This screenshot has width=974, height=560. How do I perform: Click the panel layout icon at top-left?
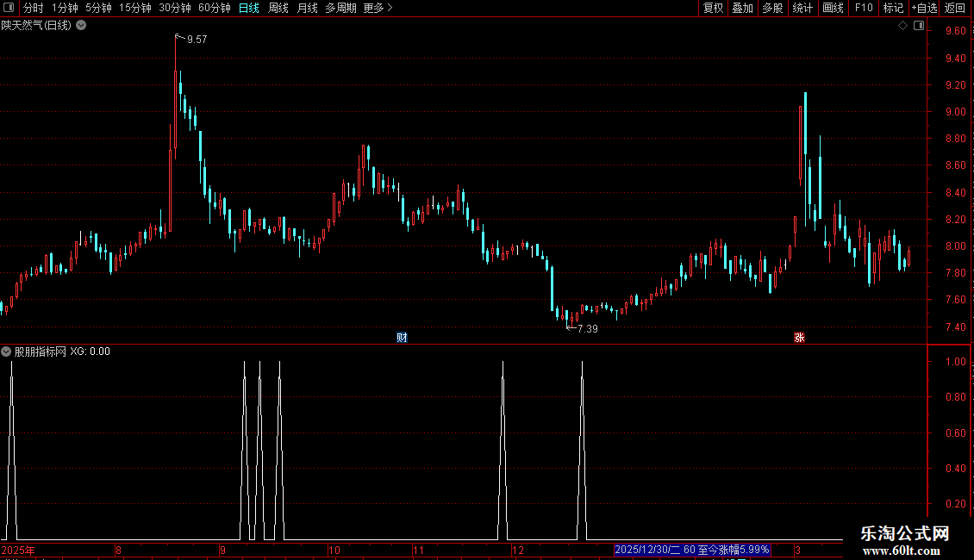[x=9, y=8]
